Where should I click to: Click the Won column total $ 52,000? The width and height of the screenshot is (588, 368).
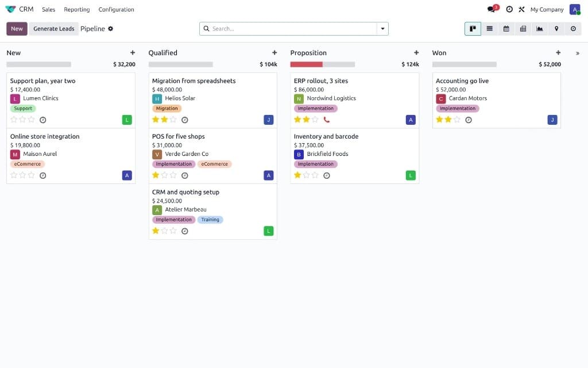coord(550,64)
